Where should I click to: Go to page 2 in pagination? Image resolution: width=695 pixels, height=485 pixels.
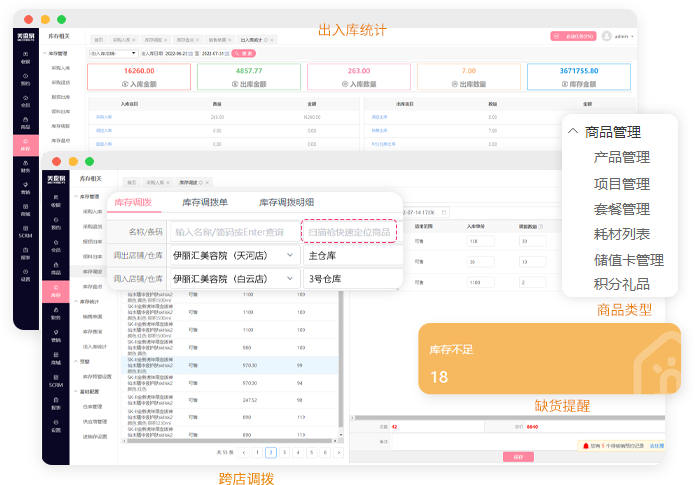tap(271, 452)
